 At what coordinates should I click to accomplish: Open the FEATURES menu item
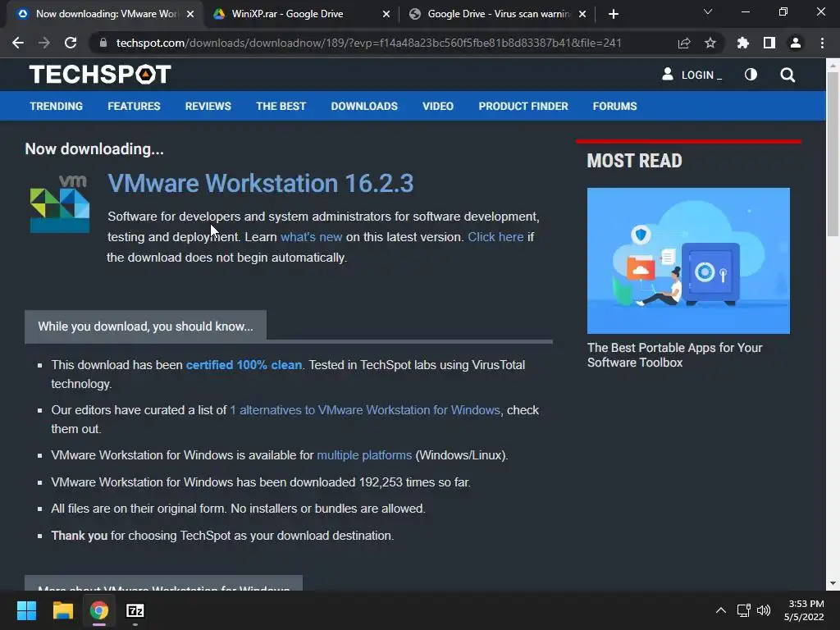pyautogui.click(x=134, y=106)
